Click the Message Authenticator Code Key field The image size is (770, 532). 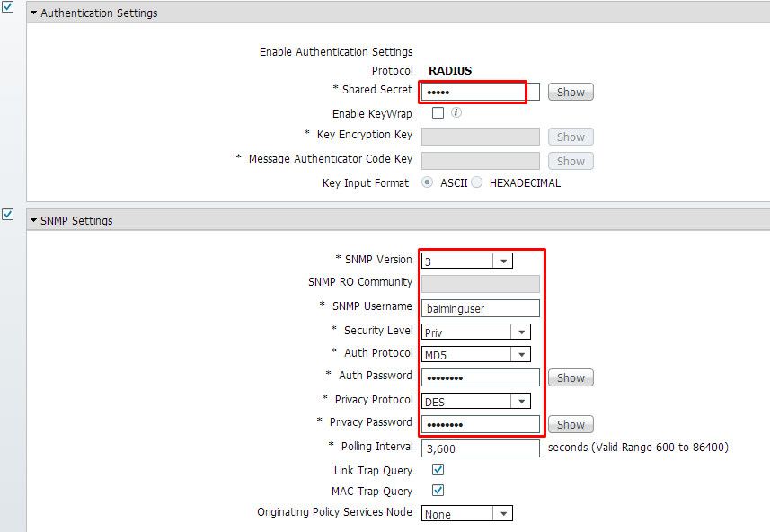coord(481,161)
